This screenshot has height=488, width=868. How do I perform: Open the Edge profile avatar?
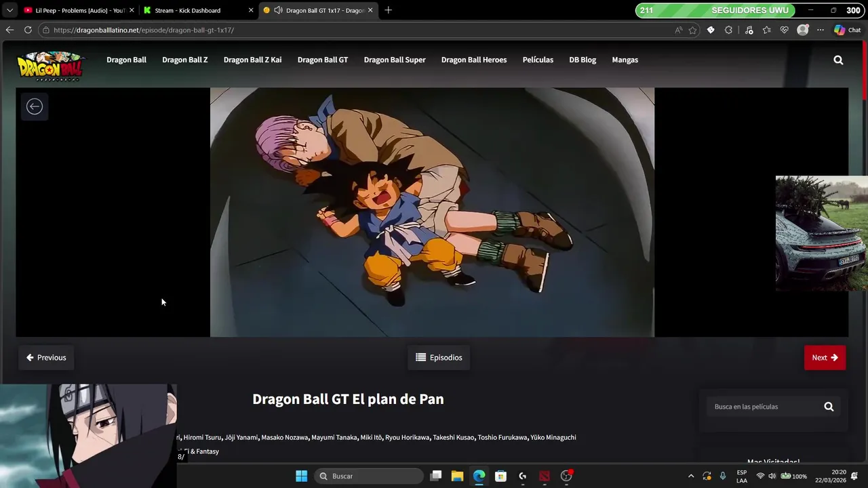[803, 30]
